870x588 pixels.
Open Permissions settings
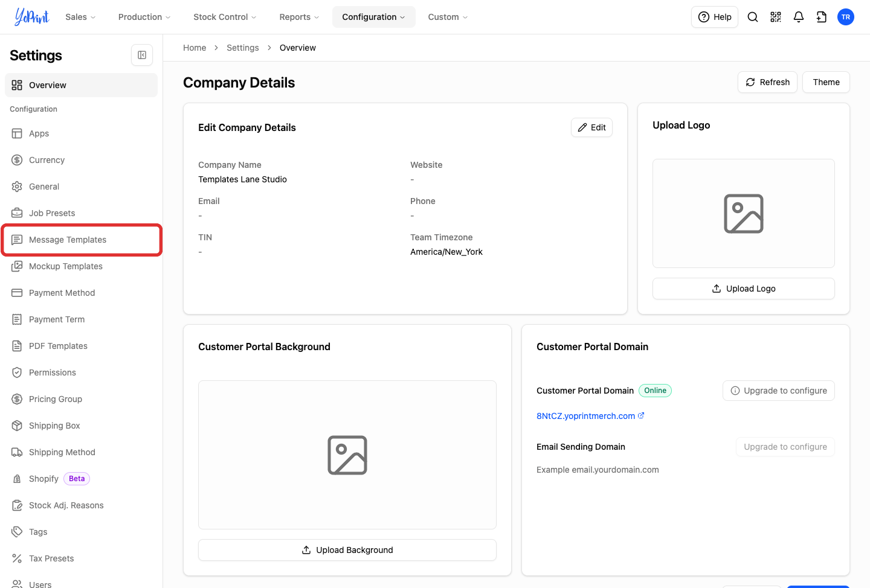pyautogui.click(x=81, y=372)
